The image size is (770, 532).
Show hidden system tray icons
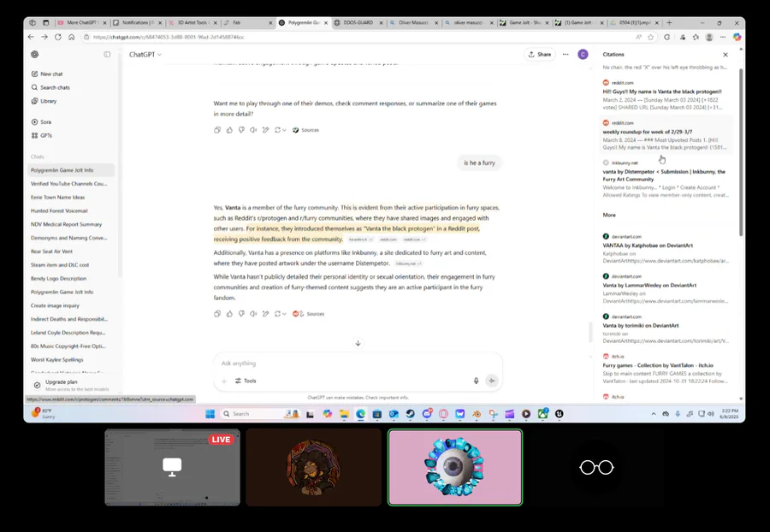coord(653,414)
